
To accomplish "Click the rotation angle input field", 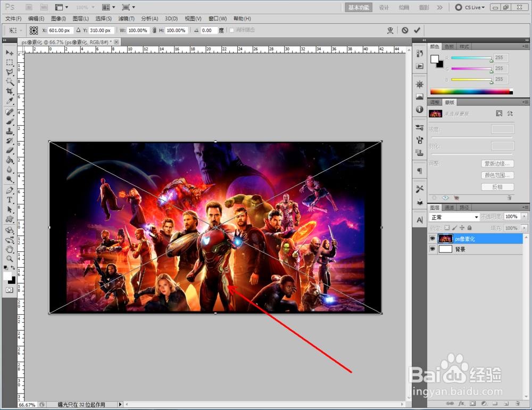I will 209,30.
